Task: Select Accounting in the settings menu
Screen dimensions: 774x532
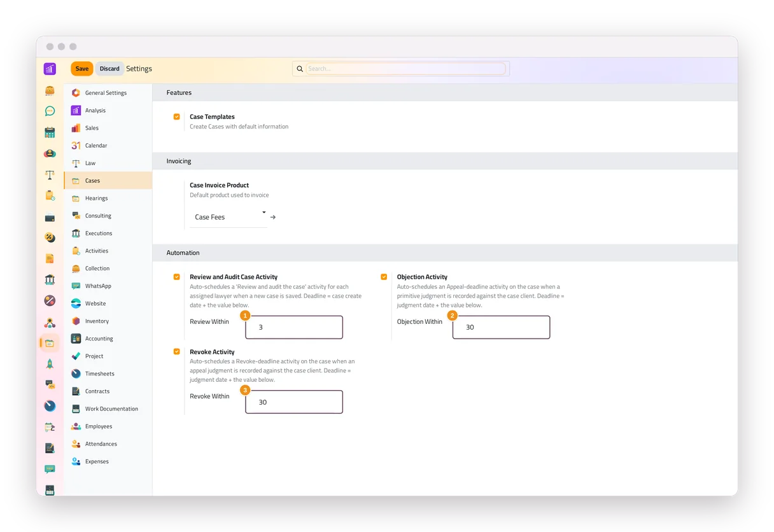Action: [108, 339]
